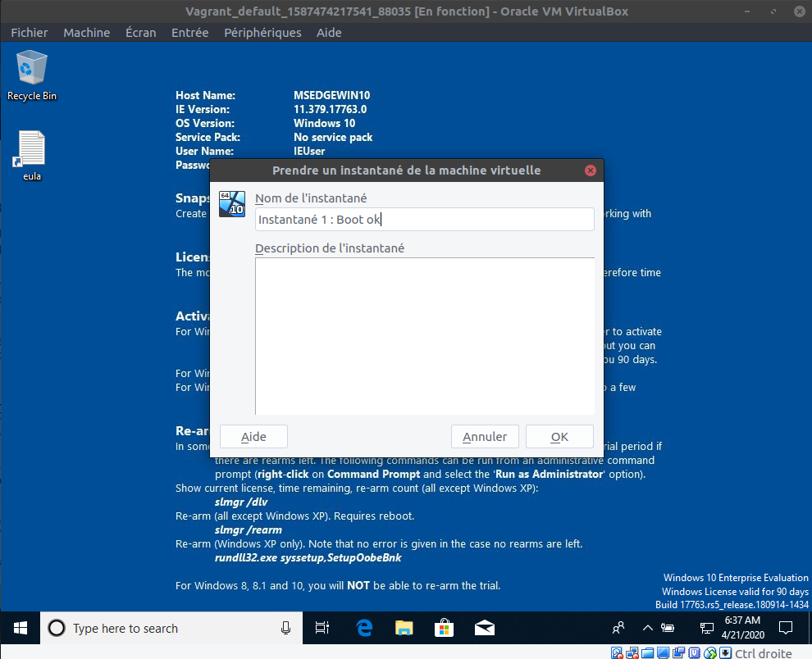Click the microphone icon in search box
812x659 pixels.
click(x=285, y=628)
